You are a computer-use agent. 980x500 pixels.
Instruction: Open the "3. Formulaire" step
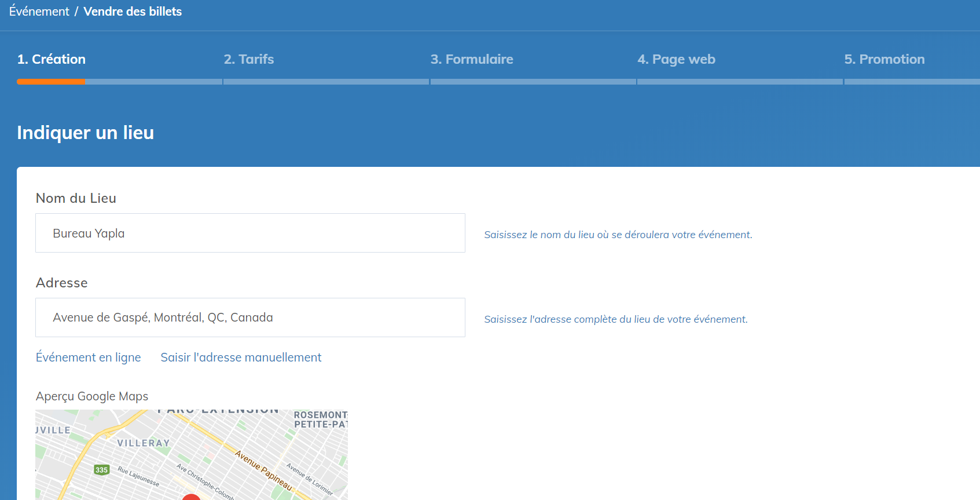click(472, 59)
